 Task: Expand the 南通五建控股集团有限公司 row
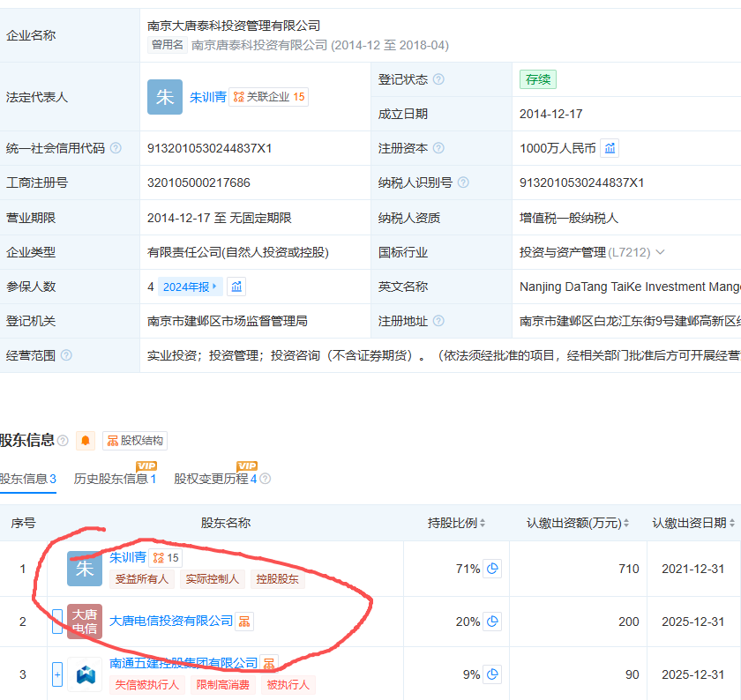point(57,674)
